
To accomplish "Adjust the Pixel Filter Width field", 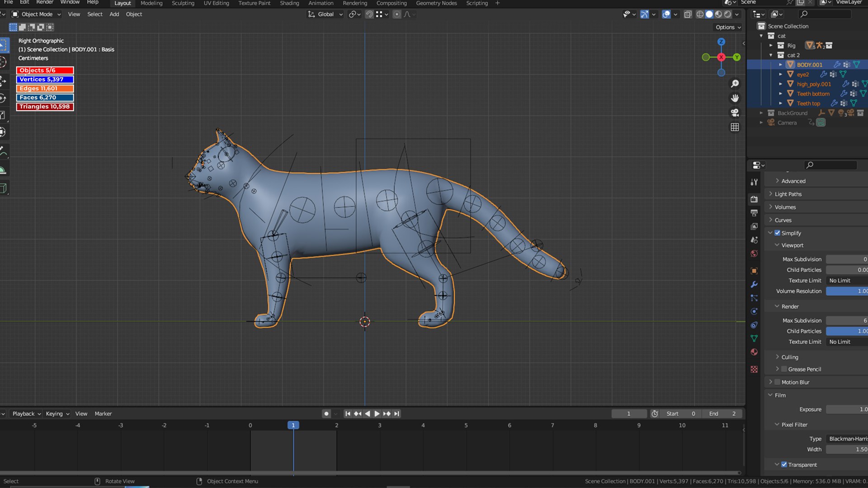I will coord(847,450).
